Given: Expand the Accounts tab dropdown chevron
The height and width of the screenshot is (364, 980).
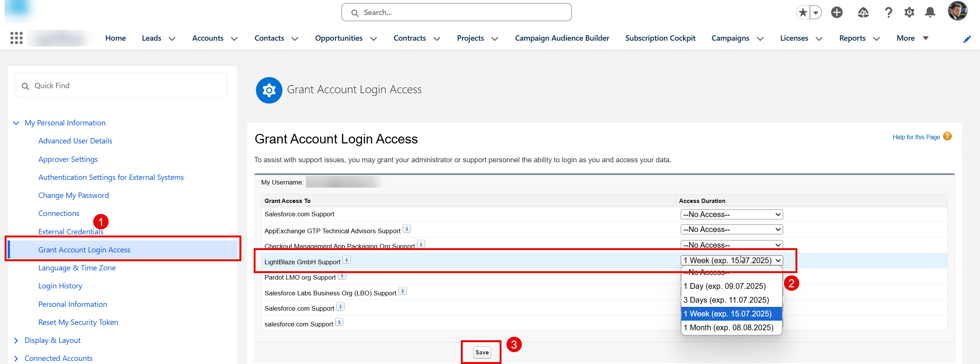Looking at the screenshot, I should click(234, 39).
